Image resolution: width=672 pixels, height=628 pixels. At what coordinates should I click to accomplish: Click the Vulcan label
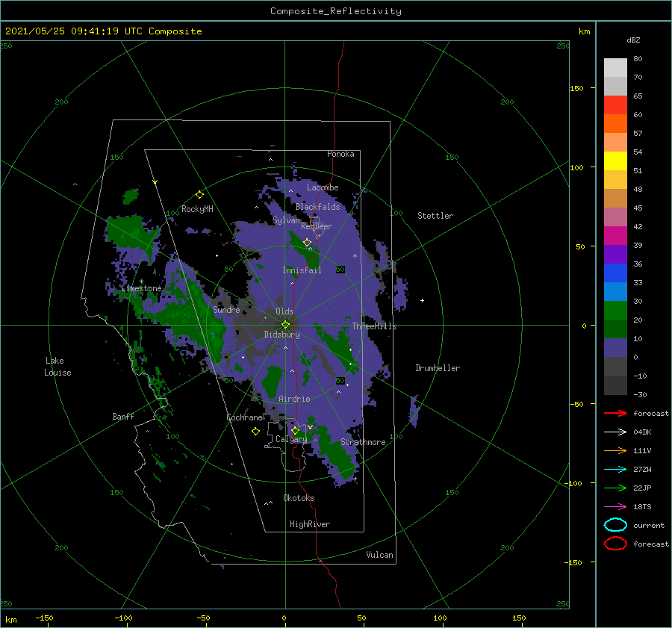379,554
